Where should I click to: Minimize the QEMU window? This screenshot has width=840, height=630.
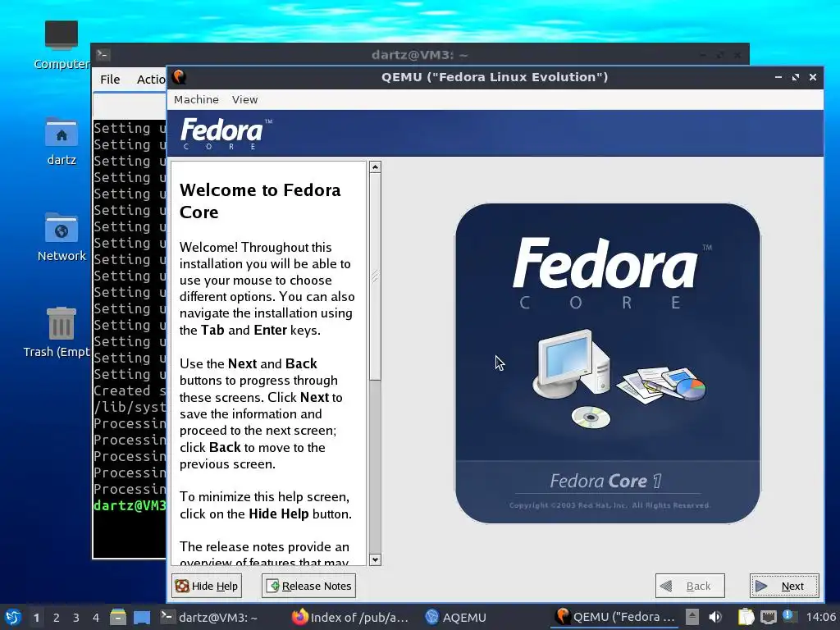(x=778, y=77)
